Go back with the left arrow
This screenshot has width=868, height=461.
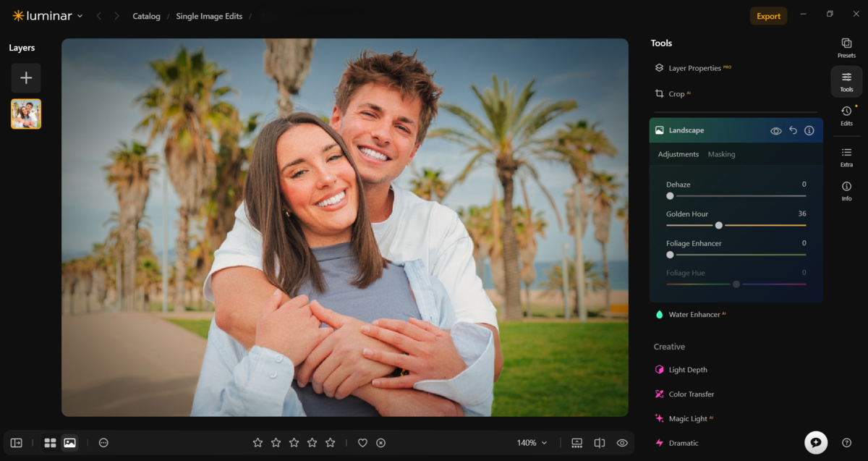coord(99,16)
